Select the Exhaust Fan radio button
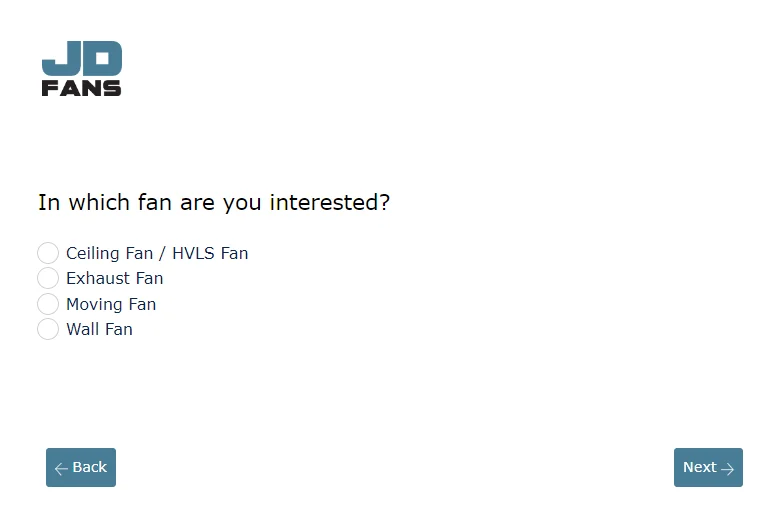This screenshot has height=521, width=765. click(48, 278)
